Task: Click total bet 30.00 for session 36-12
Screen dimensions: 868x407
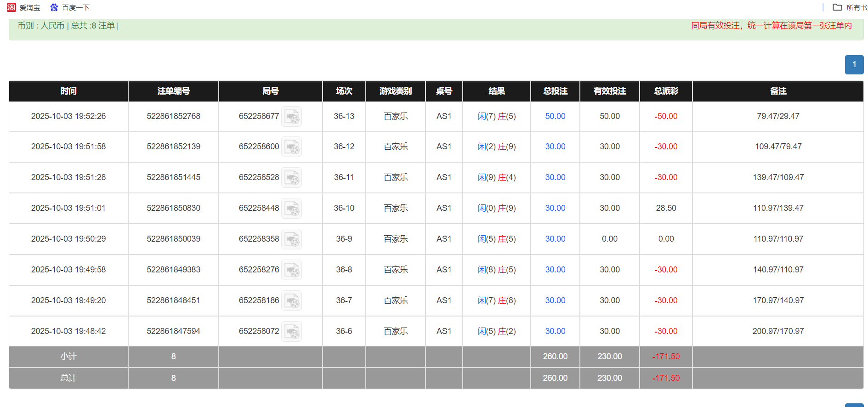Action: 555,147
